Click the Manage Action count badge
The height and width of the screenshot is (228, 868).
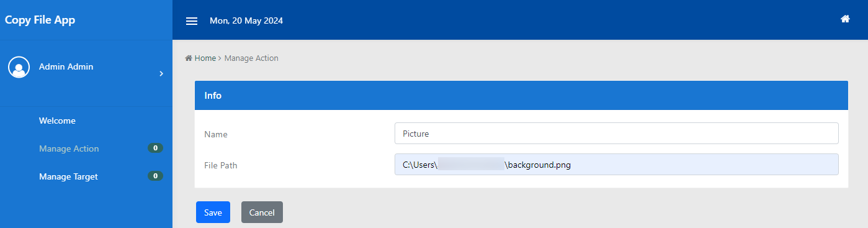click(155, 148)
